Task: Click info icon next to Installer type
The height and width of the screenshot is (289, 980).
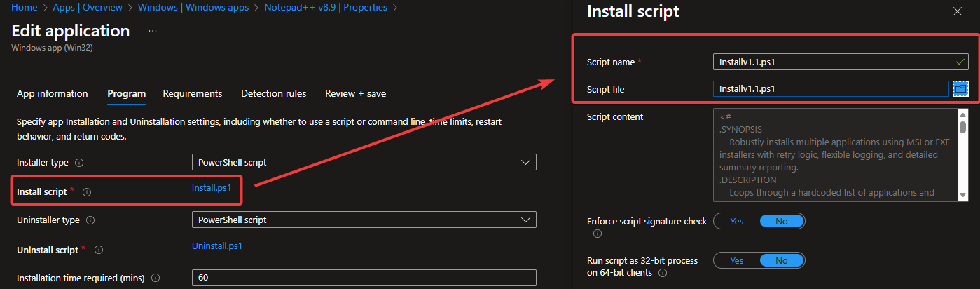Action: pyautogui.click(x=79, y=163)
